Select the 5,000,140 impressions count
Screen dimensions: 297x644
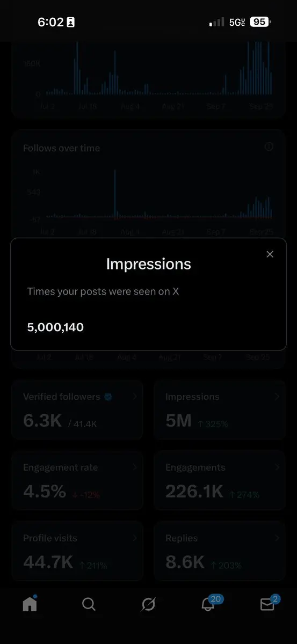[55, 327]
